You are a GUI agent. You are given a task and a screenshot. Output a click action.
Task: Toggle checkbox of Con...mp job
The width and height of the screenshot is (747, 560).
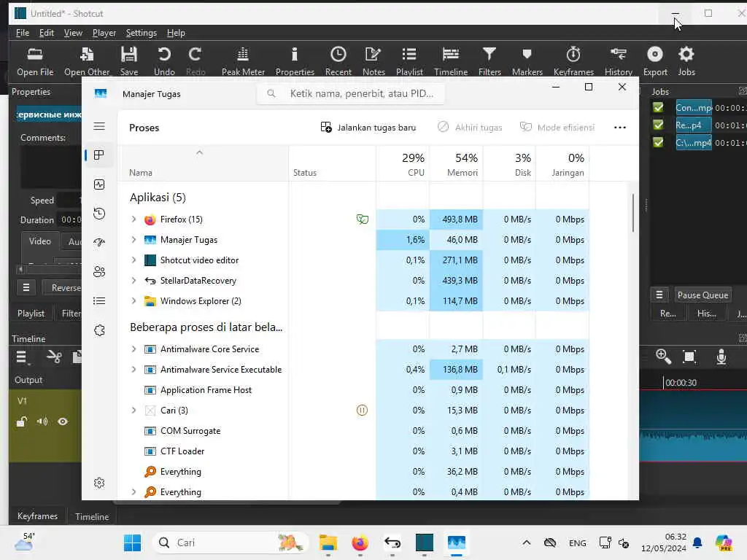click(x=658, y=108)
